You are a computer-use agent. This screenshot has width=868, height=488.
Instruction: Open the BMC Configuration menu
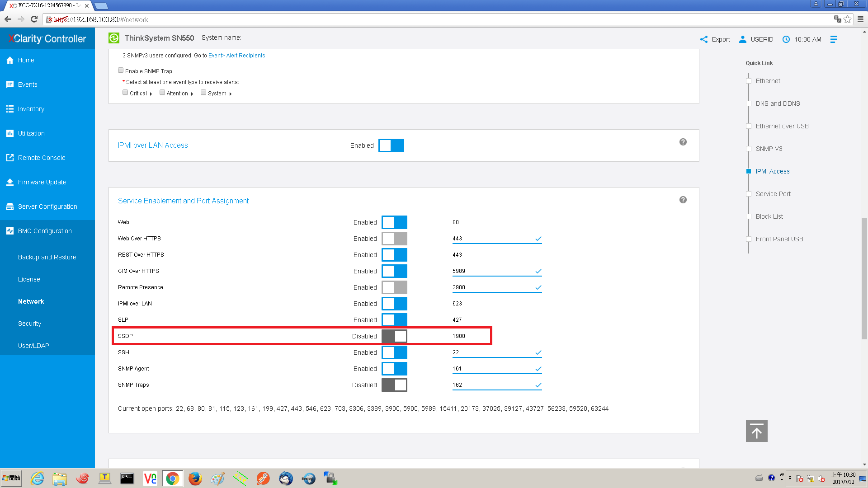pyautogui.click(x=47, y=231)
